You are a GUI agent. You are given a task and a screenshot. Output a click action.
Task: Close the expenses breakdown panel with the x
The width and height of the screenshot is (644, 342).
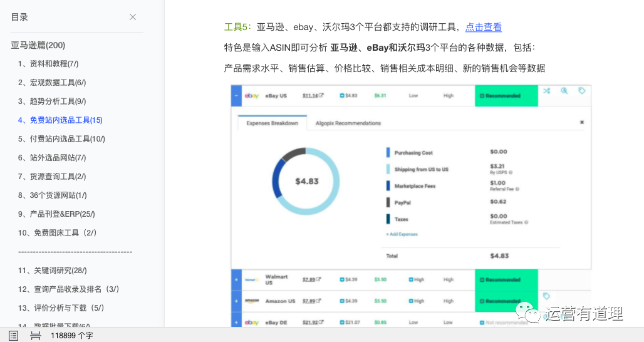click(581, 122)
